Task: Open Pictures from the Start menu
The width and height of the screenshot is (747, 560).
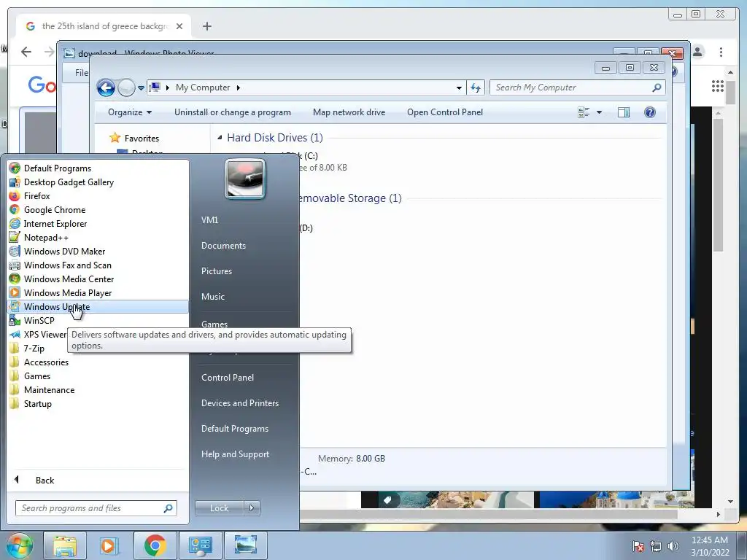Action: coord(216,271)
